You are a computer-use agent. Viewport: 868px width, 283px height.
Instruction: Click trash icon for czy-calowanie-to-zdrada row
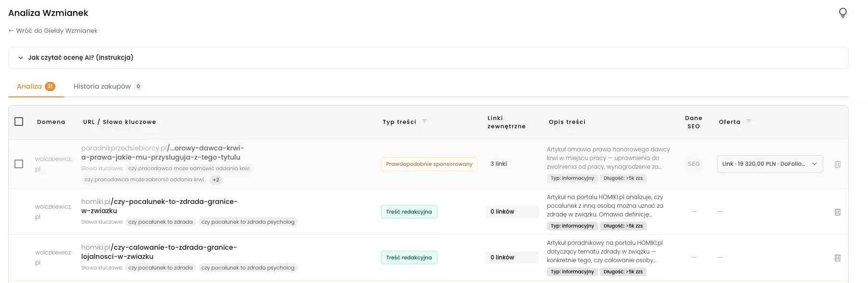[838, 258]
